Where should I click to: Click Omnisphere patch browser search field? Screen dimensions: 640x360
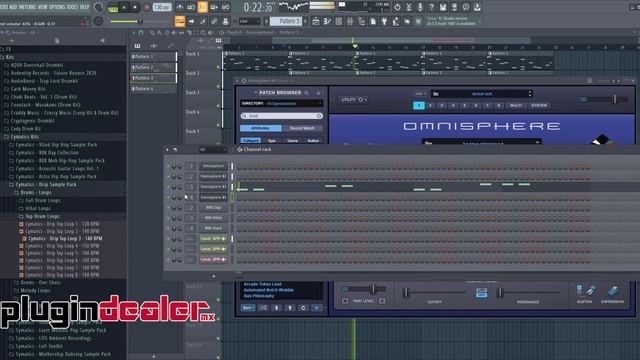[282, 116]
